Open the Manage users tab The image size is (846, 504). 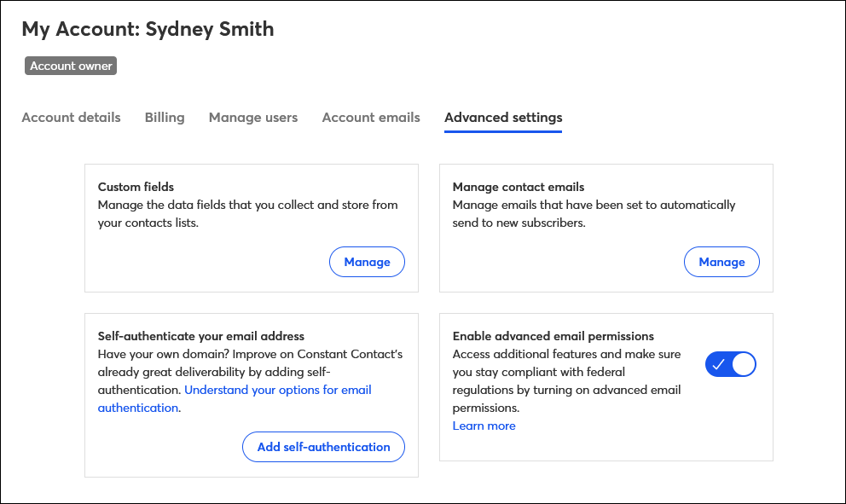[253, 117]
